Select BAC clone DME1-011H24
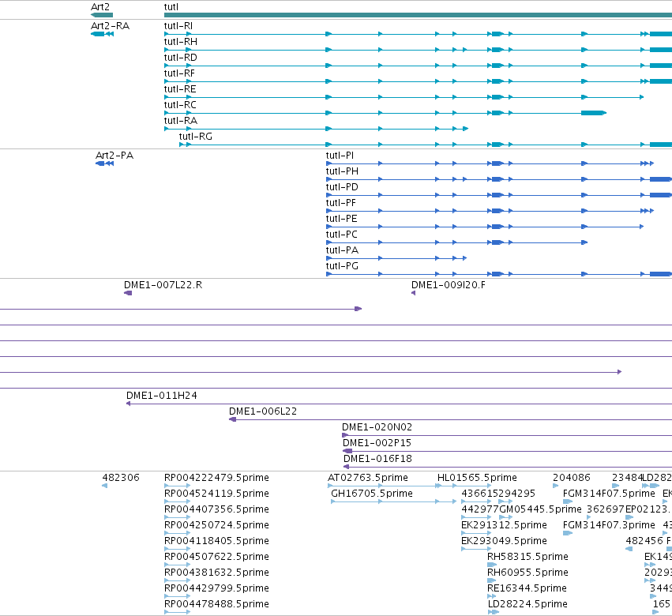Image resolution: width=672 pixels, height=616 pixels. 162,396
